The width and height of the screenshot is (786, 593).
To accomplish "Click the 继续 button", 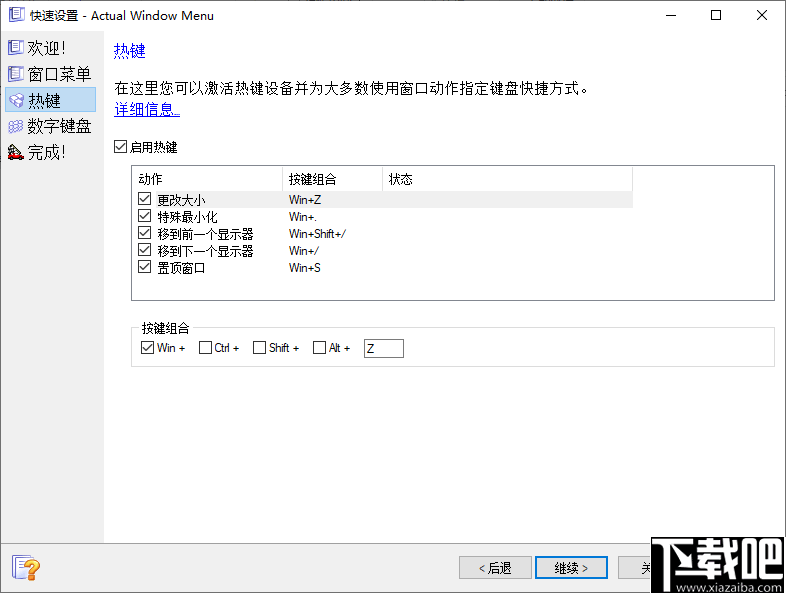I will [571, 567].
